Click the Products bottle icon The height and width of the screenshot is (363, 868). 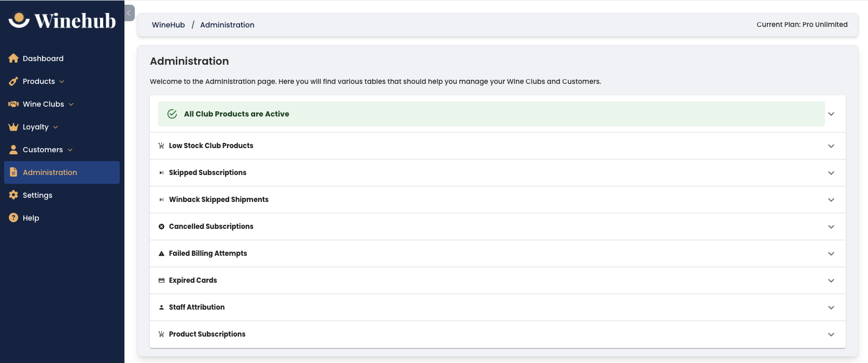[x=13, y=81]
